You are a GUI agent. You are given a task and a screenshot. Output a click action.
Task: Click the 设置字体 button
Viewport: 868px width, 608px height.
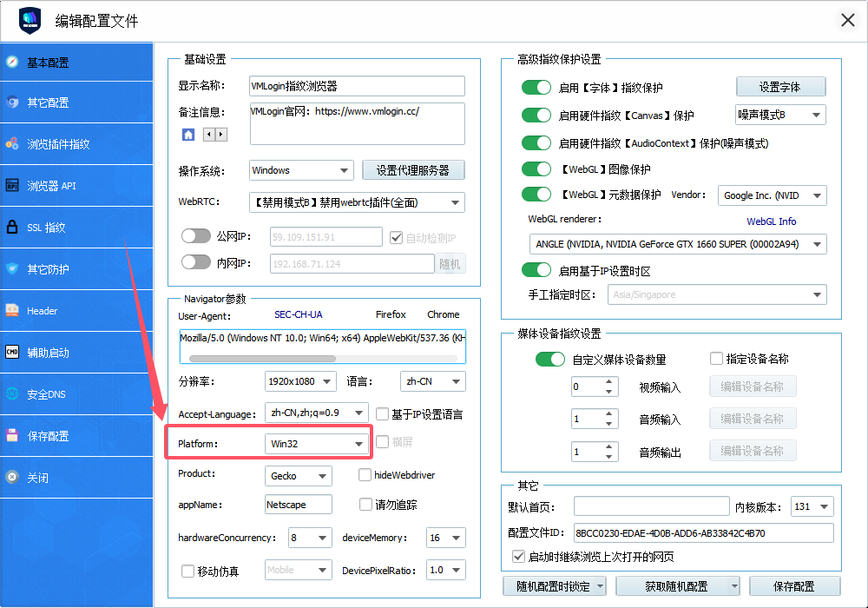780,87
